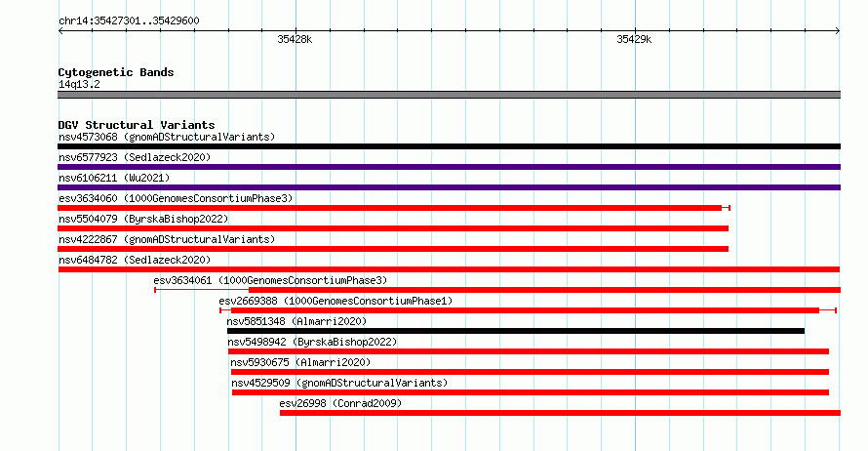Click left arrowhead of the coordinate ruler
This screenshot has width=868, height=451.
coord(60,31)
